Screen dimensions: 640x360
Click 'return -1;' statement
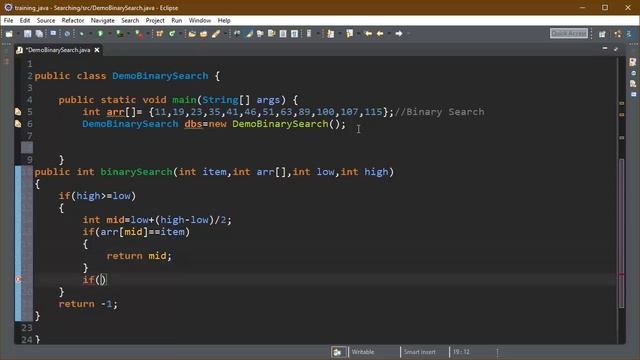point(88,304)
